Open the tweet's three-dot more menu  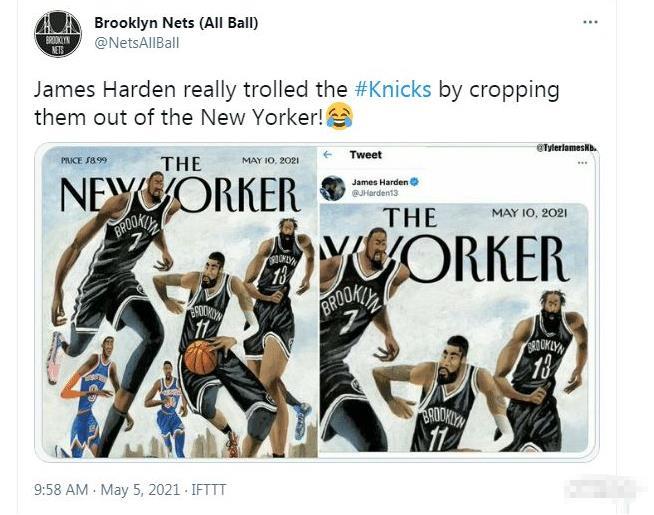tap(590, 22)
